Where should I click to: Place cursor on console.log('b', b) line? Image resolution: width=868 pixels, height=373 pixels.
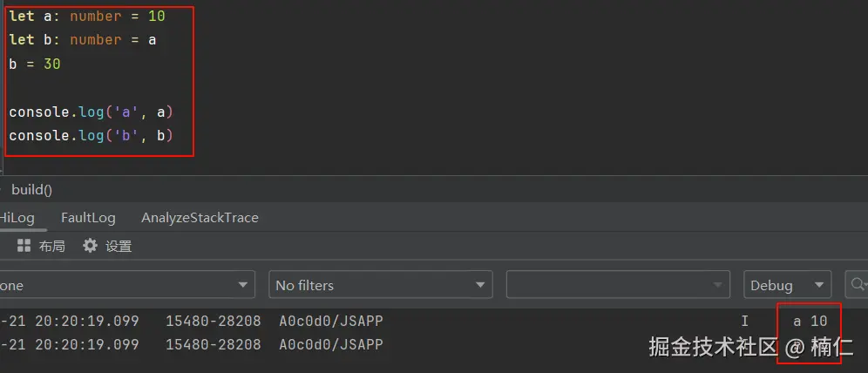92,135
